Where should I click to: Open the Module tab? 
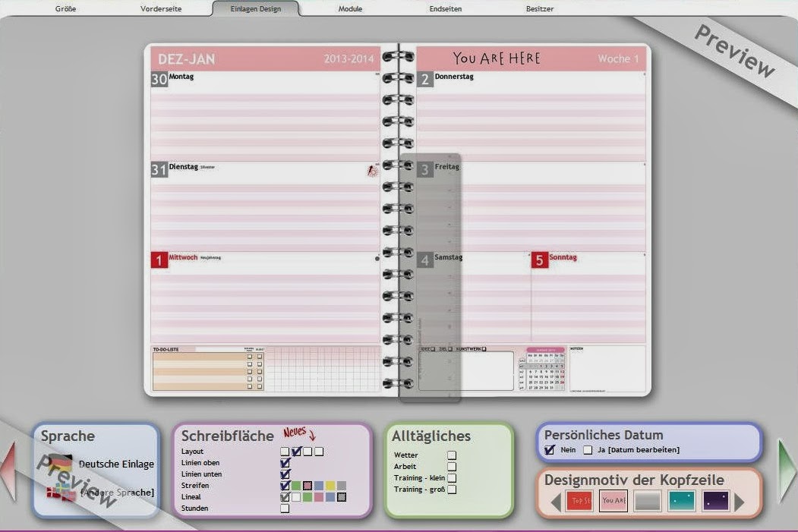pos(350,8)
